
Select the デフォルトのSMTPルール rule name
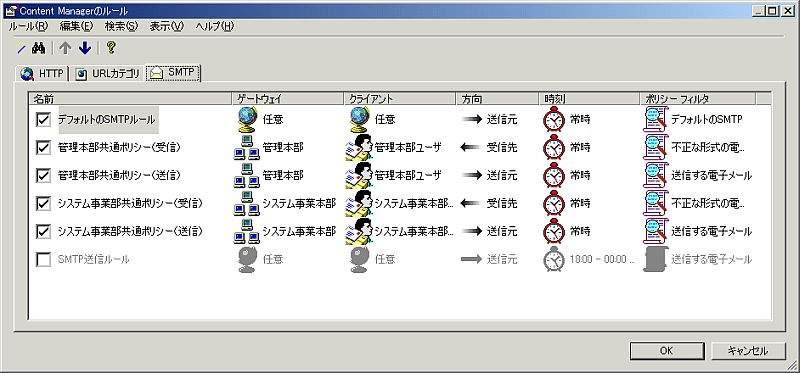[107, 120]
